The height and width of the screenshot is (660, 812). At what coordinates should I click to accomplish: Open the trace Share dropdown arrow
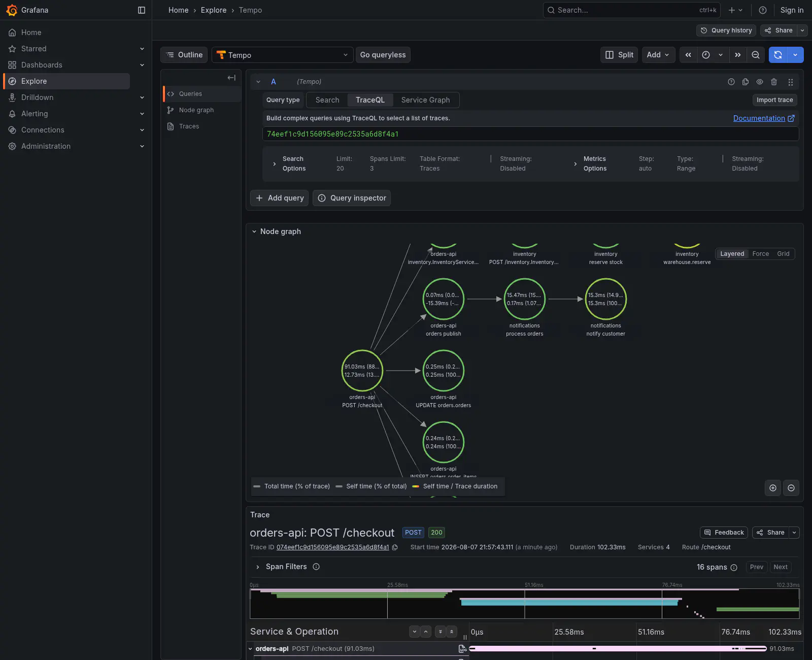click(x=794, y=533)
